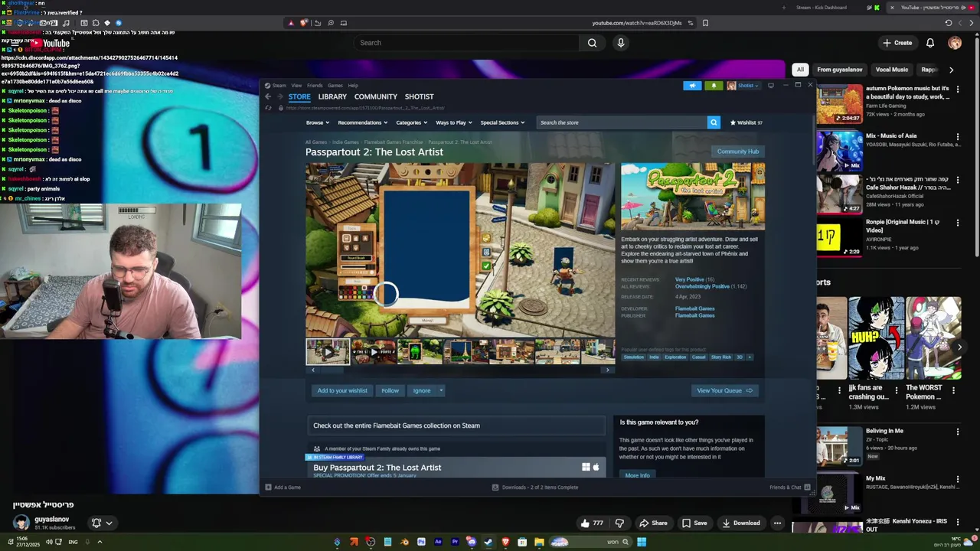Click Add to your wishlist button

click(342, 390)
